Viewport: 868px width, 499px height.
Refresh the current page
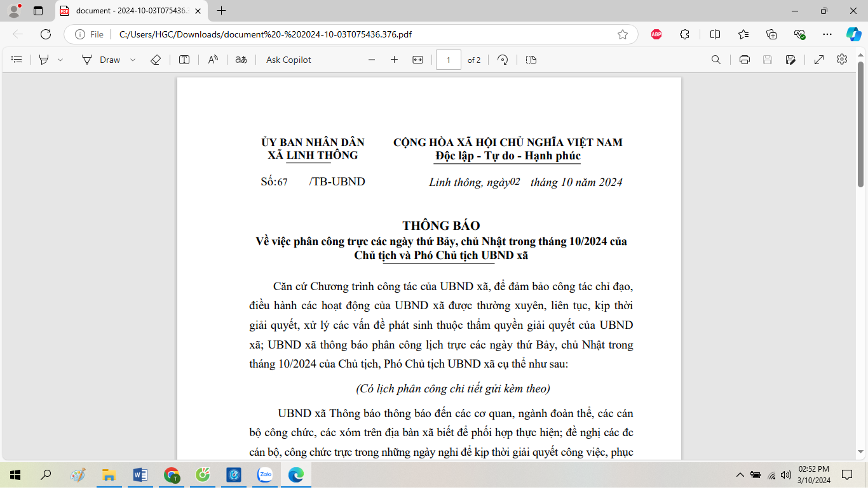(46, 34)
